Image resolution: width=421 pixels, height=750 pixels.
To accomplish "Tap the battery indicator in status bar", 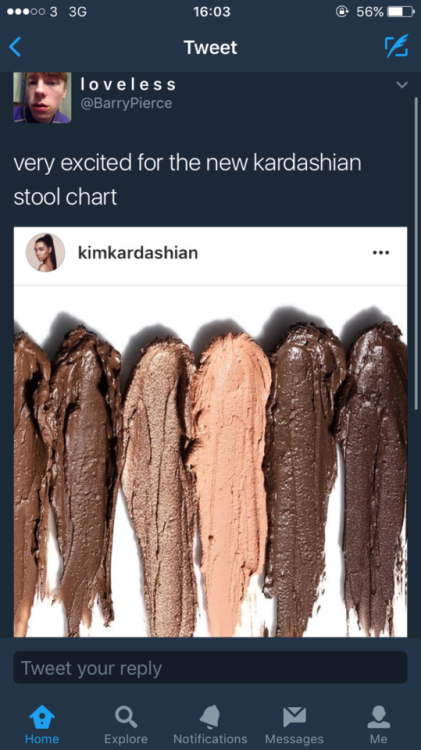I will (400, 11).
